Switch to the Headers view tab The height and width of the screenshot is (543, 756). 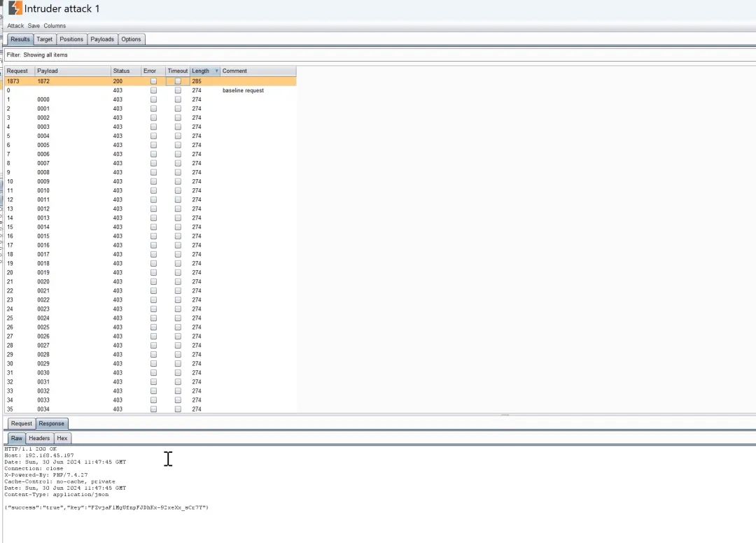pos(39,439)
